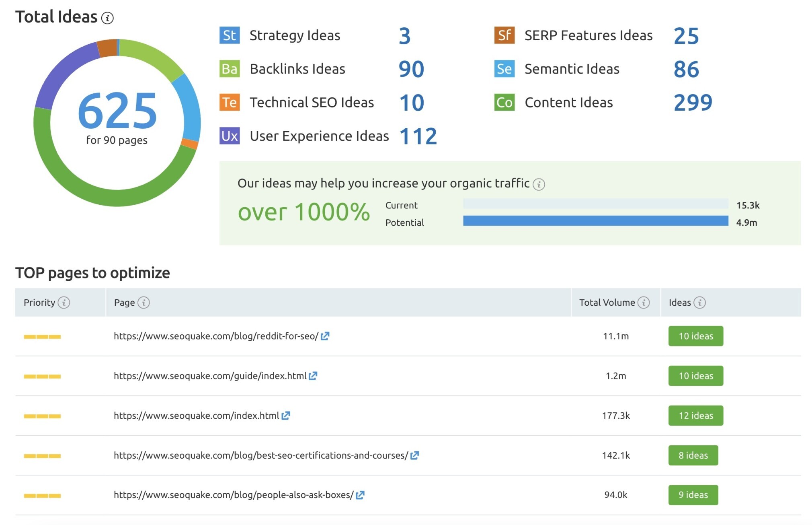Viewport: 812px width, 525px height.
Task: Click the SERP Features Ideas count 25
Action: 686,36
